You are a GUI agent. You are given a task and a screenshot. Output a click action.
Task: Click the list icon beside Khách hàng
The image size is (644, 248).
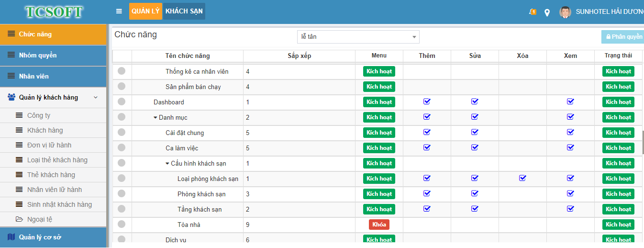[19, 130]
